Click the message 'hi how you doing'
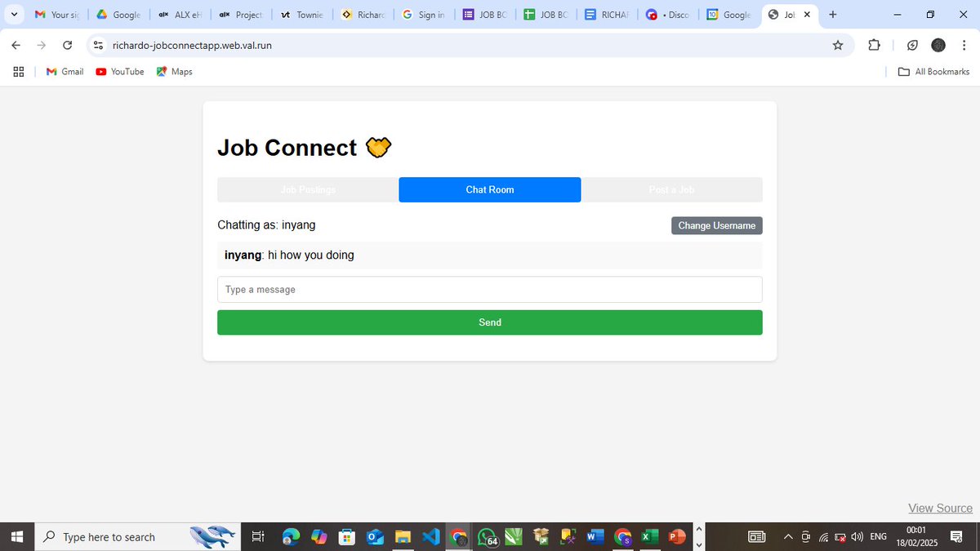The height and width of the screenshot is (551, 980). pos(311,256)
